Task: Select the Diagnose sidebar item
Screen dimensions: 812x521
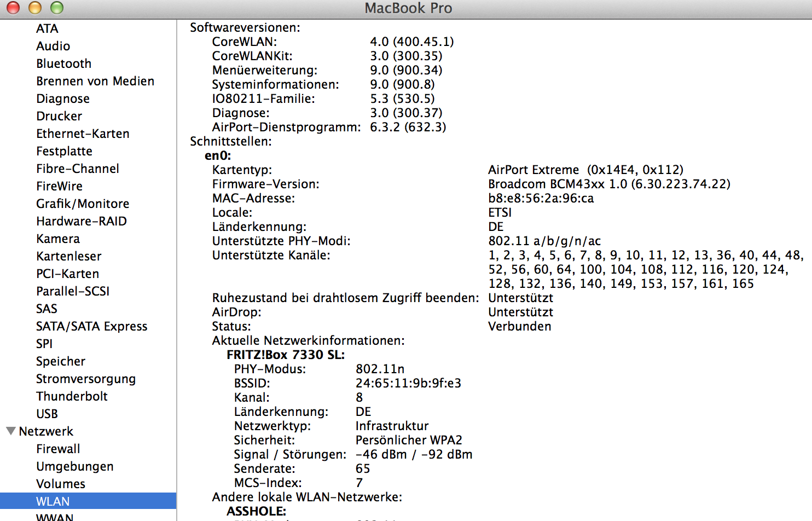Action: click(x=63, y=99)
